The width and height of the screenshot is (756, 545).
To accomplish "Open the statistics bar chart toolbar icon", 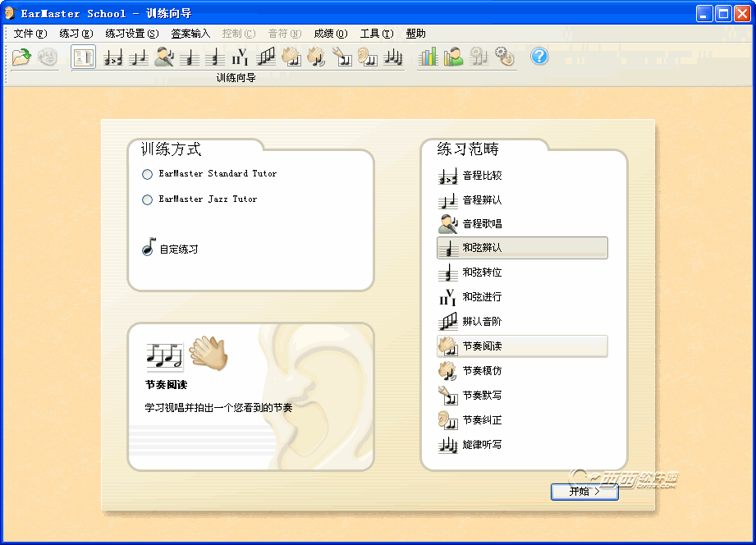I will point(428,57).
